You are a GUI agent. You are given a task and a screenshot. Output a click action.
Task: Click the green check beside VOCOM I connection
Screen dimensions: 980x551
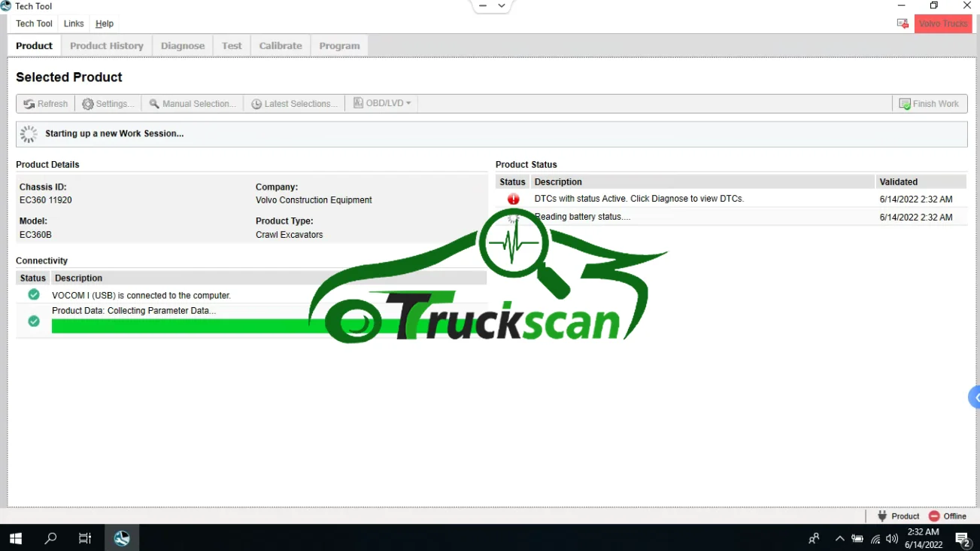click(34, 294)
